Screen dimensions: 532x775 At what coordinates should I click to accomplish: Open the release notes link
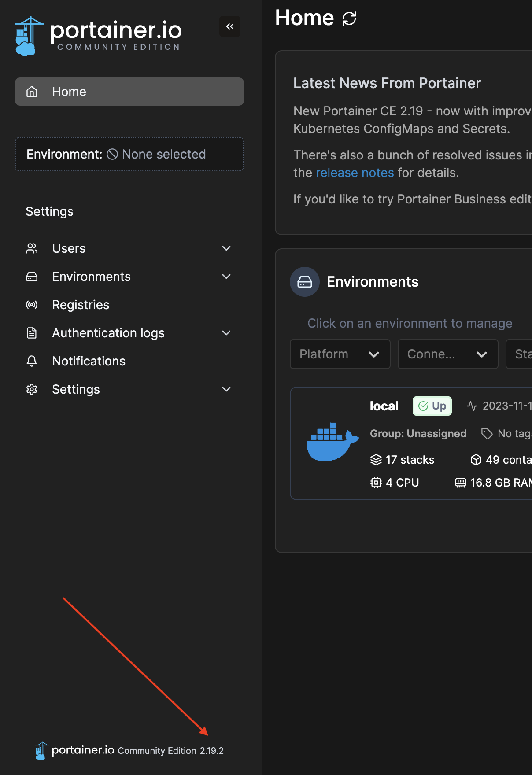[355, 173]
